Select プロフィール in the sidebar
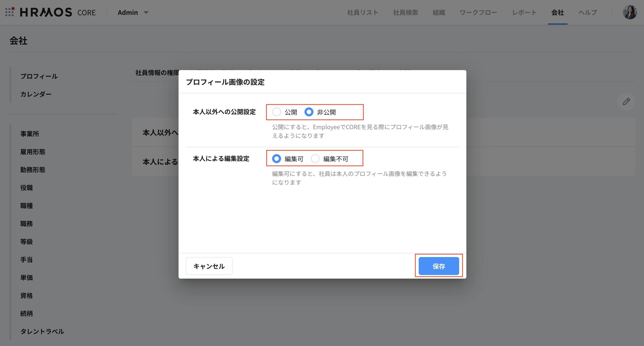Screen dimensions: 644x346 click(39, 76)
